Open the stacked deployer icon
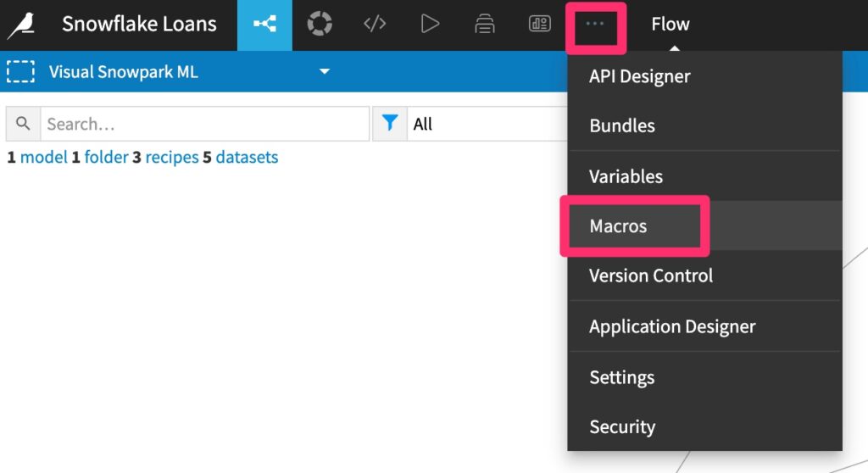This screenshot has height=473, width=868. click(485, 25)
